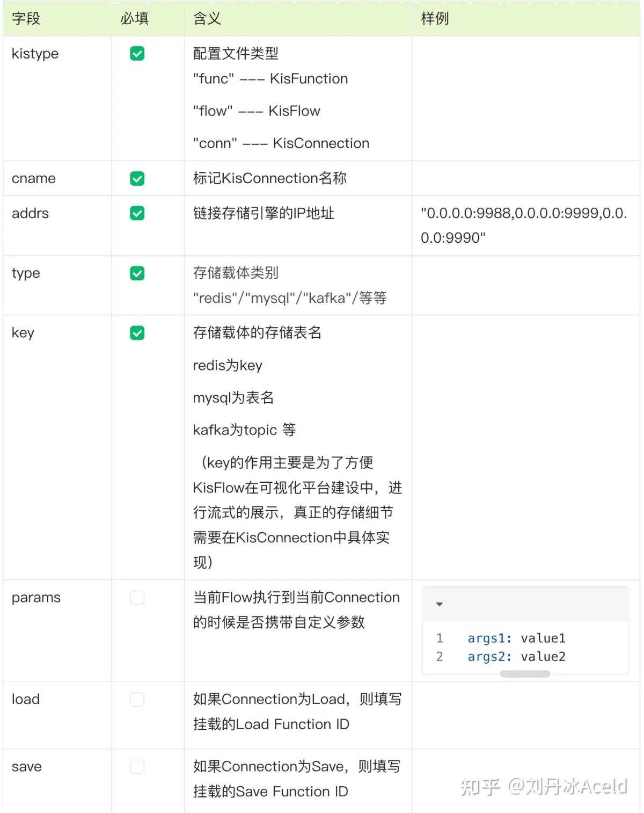Collapse the code block dropdown arrow
The height and width of the screenshot is (813, 644).
coord(440,604)
